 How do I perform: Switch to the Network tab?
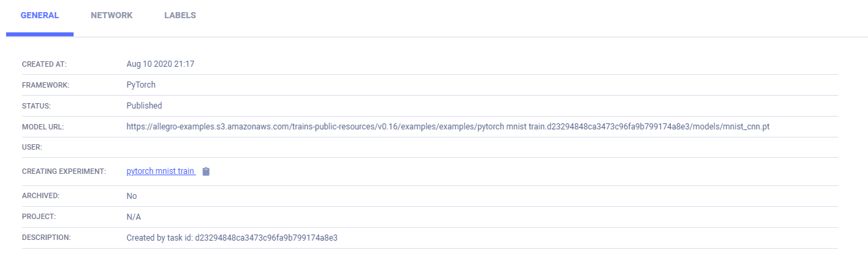[x=111, y=16]
